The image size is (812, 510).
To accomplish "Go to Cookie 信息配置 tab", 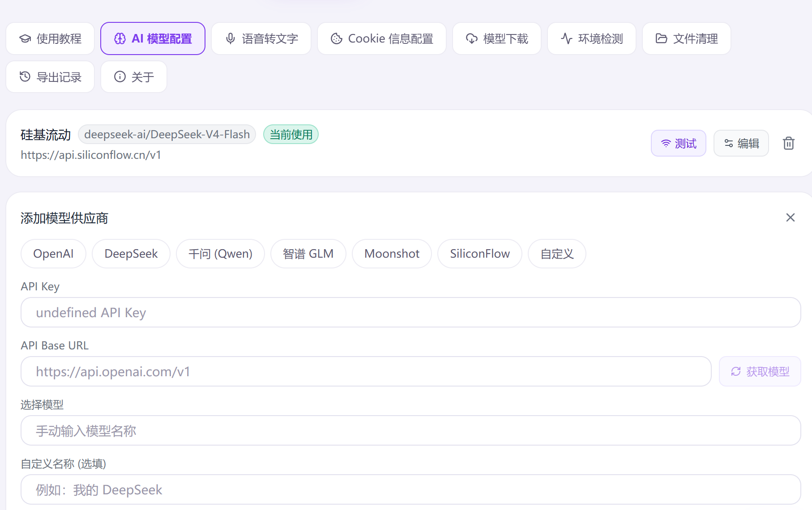I will coord(381,38).
